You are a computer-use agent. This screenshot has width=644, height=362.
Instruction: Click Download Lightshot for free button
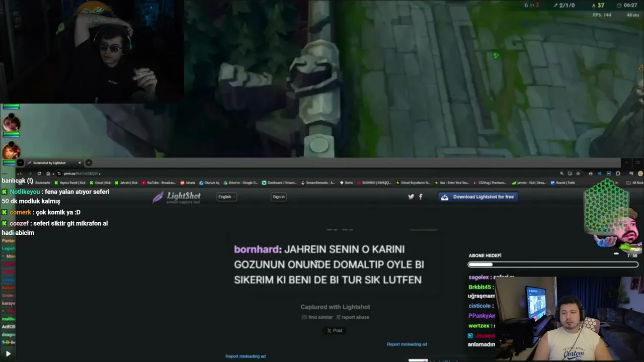click(x=478, y=197)
